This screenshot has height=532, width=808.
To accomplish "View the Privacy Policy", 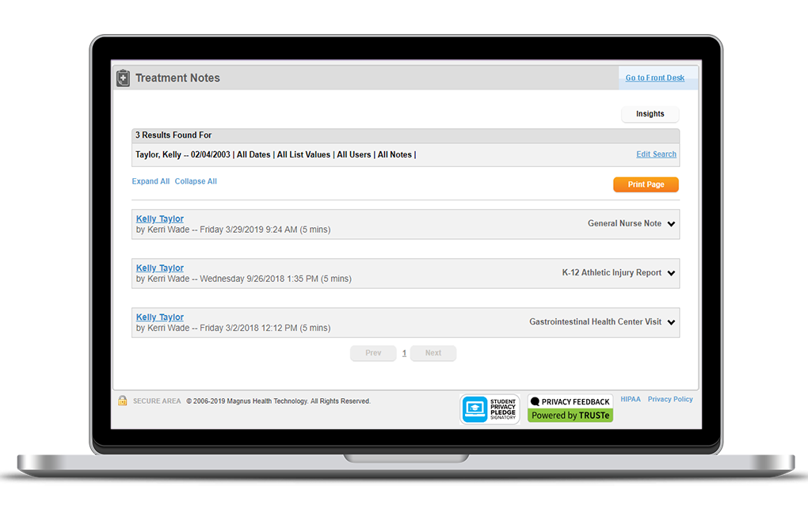I will [x=670, y=398].
